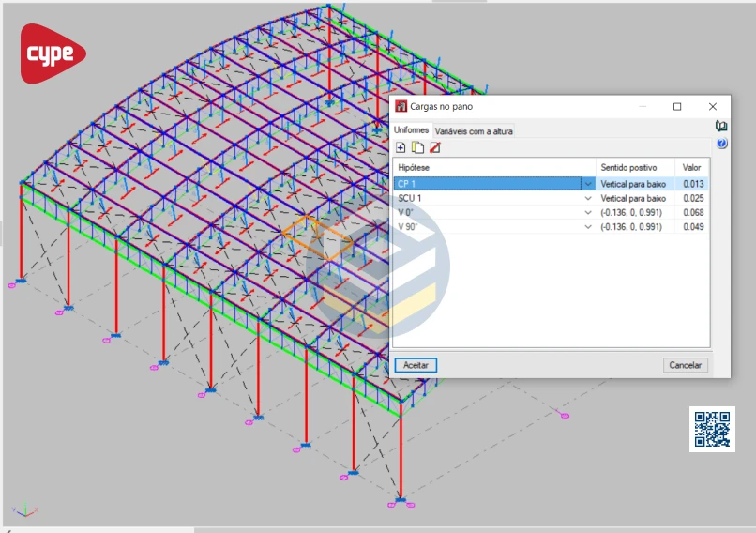Open the V 0° hypothesis dropdown
This screenshot has height=533, width=756.
click(588, 213)
